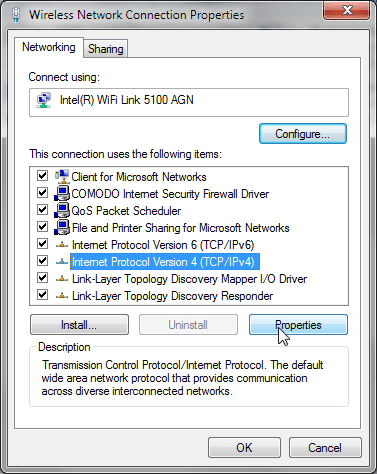The image size is (377, 474).
Task: Select Internet Protocol Version 6 (TCP/IPv6)
Action: point(163,245)
